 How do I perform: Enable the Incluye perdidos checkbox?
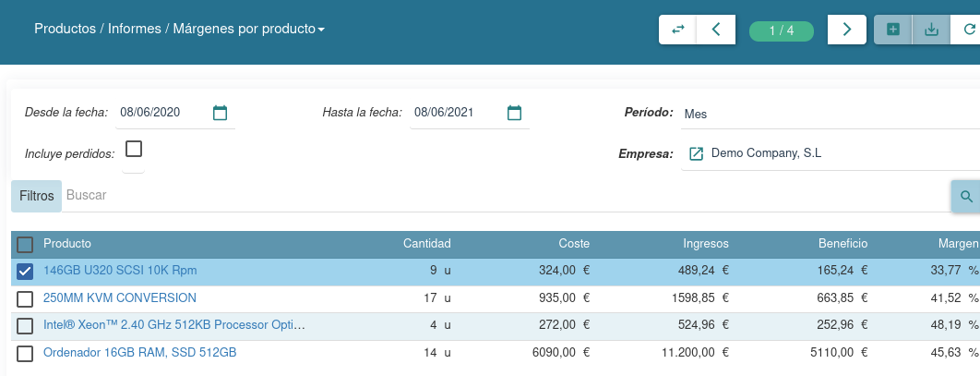tap(134, 149)
